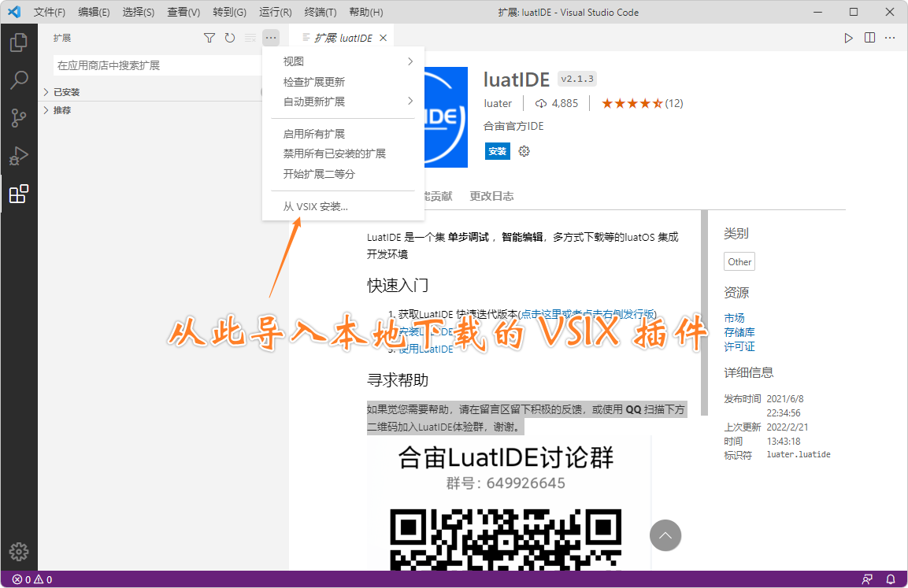This screenshot has height=588, width=908.
Task: Open the Manage gear at activity bar bottom
Action: coord(19,552)
